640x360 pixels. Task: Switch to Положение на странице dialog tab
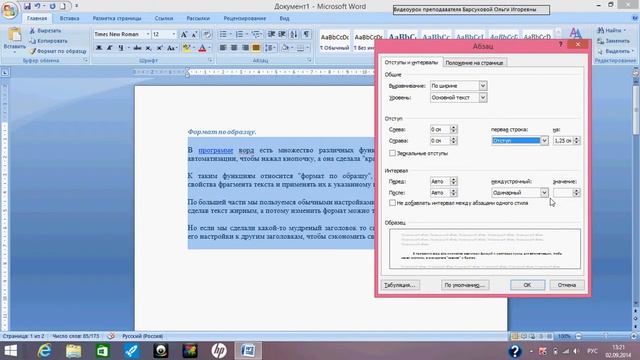474,63
